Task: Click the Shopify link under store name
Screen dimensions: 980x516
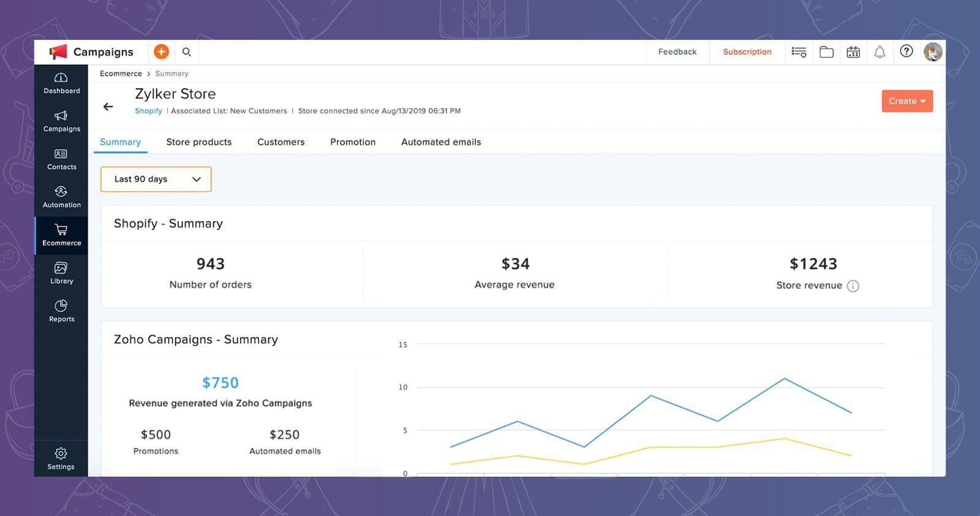Action: click(148, 111)
